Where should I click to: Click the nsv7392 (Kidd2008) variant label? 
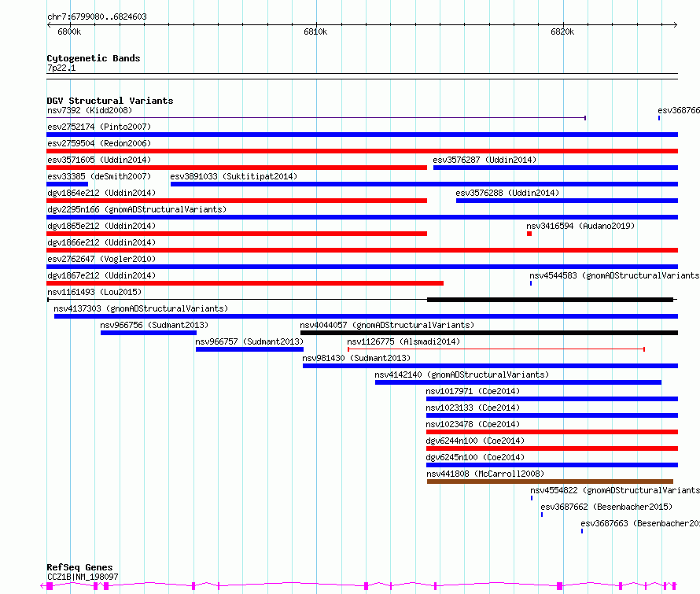90,110
